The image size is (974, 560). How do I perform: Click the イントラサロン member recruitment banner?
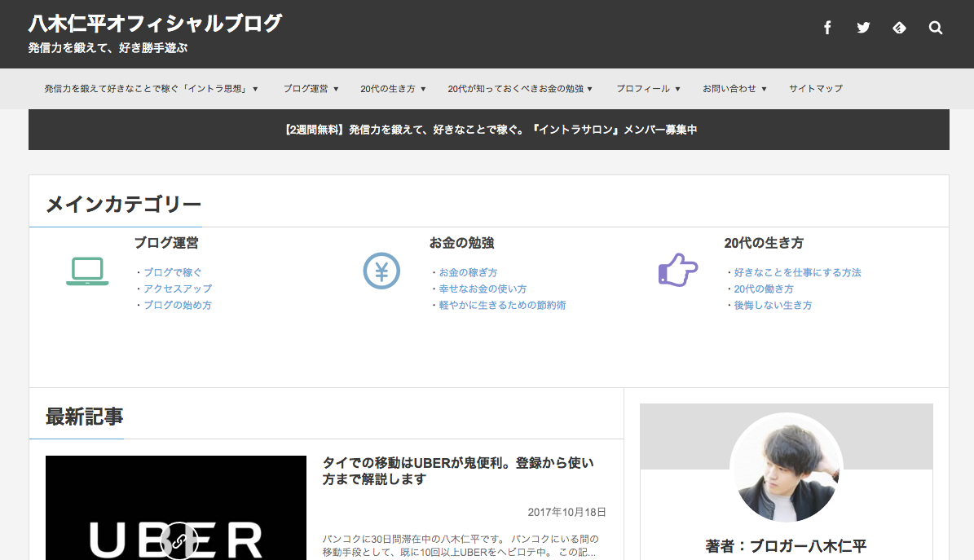coord(487,129)
